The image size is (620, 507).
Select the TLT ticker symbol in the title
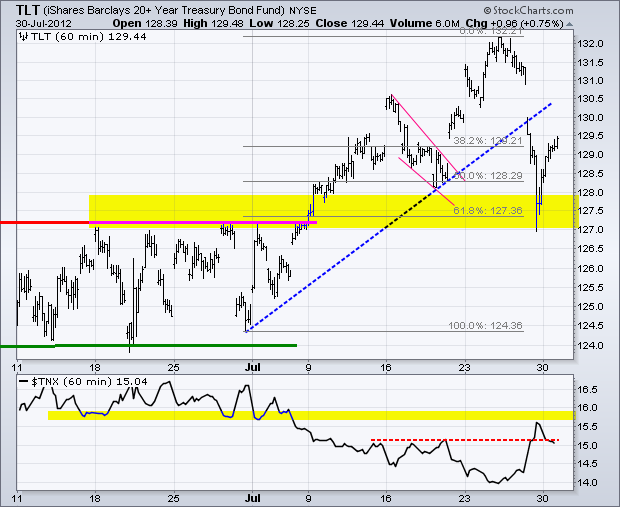[x=28, y=9]
